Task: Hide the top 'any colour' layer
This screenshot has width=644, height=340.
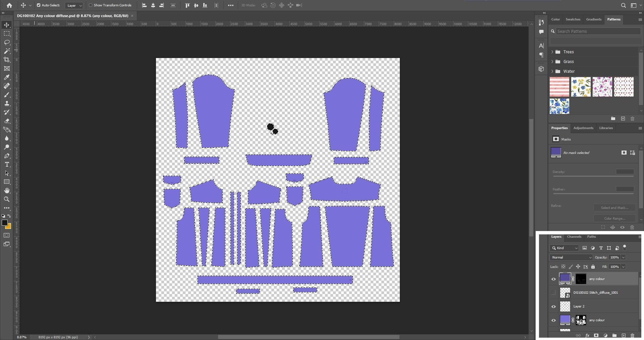Action: tap(553, 279)
